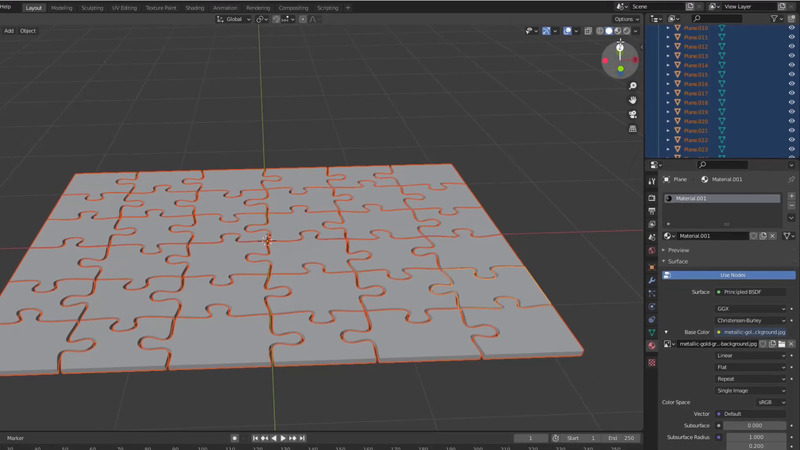Hide Plane.013 using its eye icon
The image size is (800, 450).
coord(791,56)
